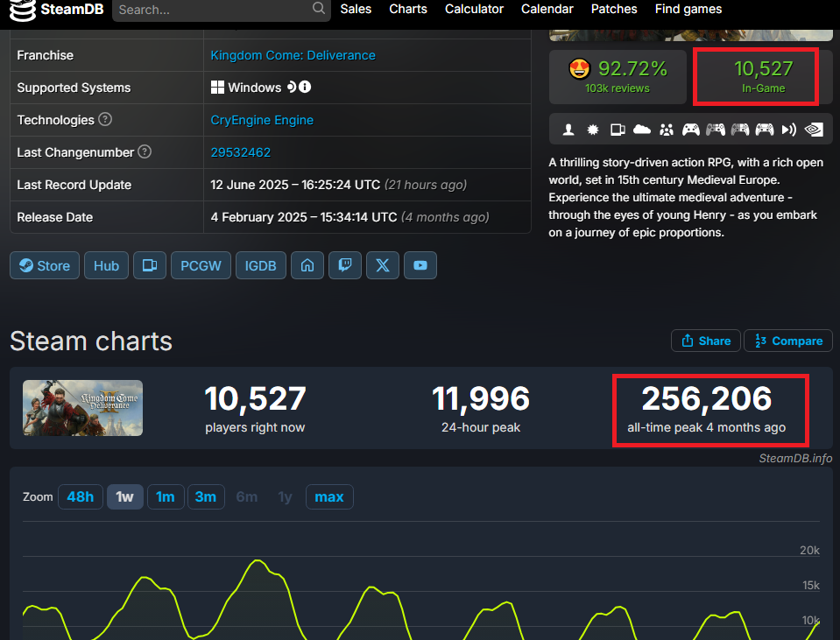This screenshot has height=640, width=840.
Task: Open the IGDB link button
Action: tap(260, 265)
